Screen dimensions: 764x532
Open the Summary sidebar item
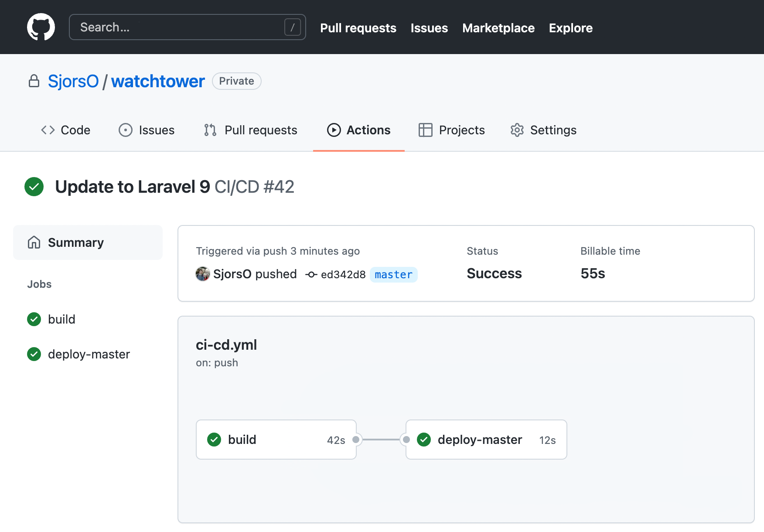88,242
